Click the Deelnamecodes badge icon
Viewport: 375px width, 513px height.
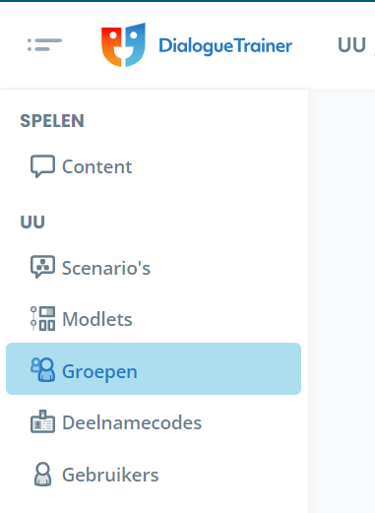coord(43,421)
